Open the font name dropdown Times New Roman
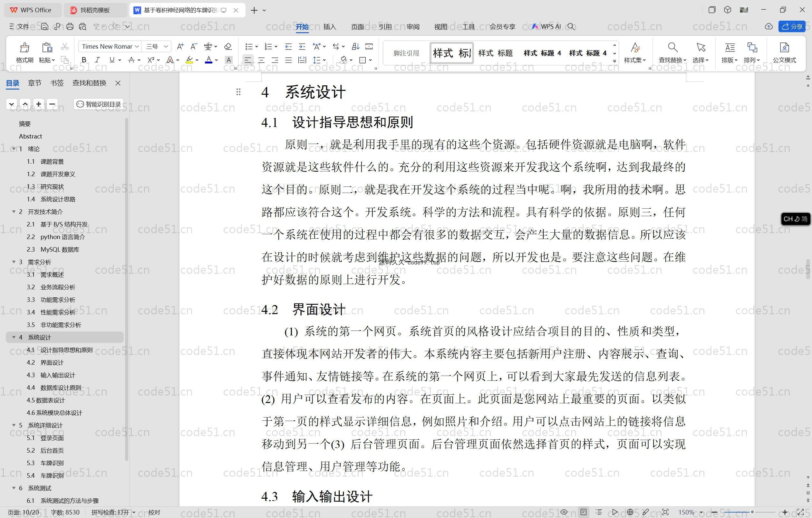Viewport: 812px width, 518px height. (137, 46)
